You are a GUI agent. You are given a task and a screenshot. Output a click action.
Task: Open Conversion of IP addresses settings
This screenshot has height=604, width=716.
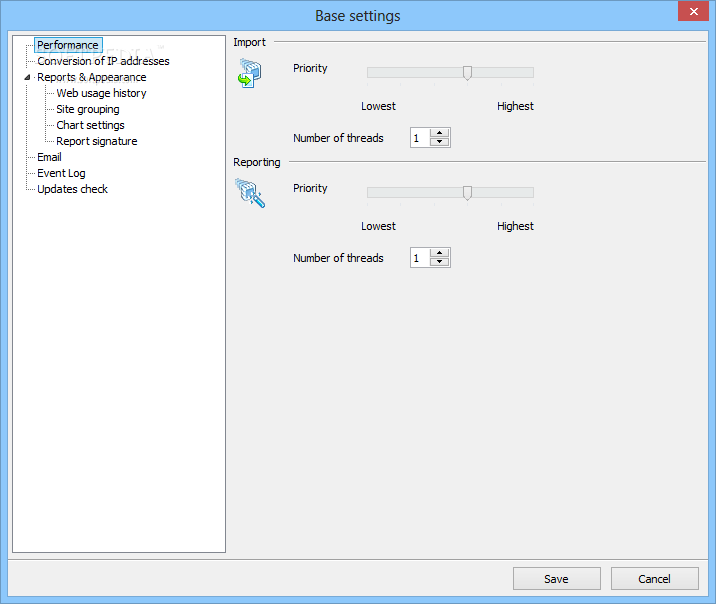[103, 61]
